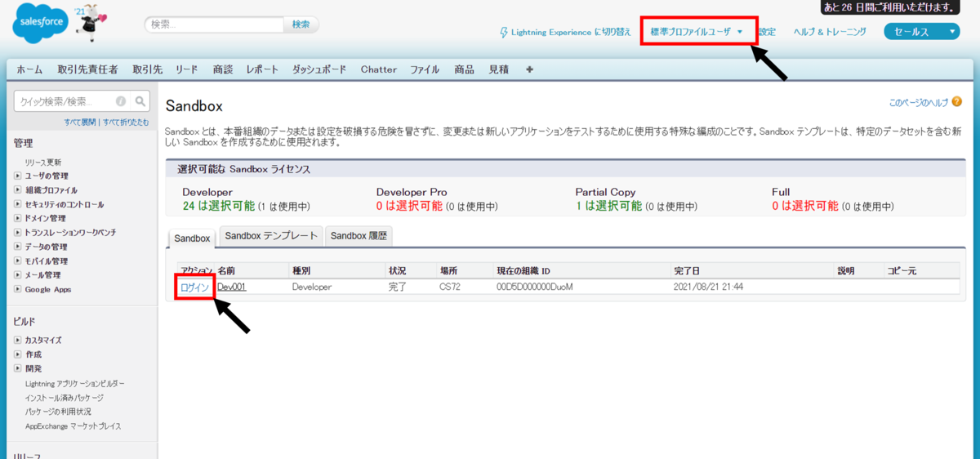Click the search magnifier in quick find box
The image size is (980, 459).
tap(140, 101)
